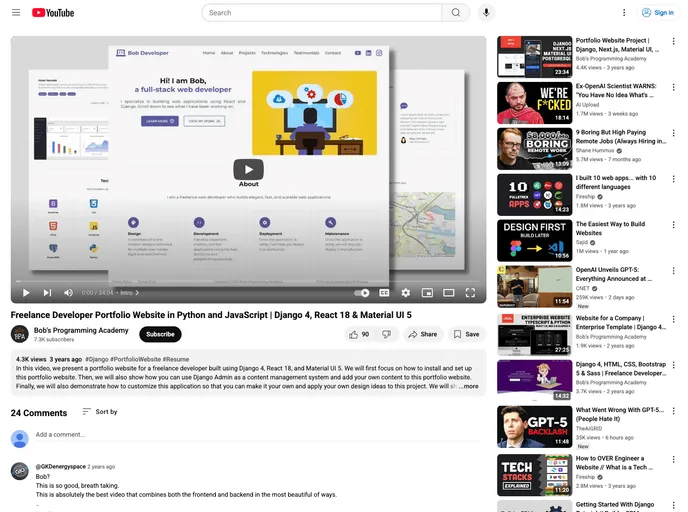Viewport: 688px width, 512px height.
Task: Open the Fireship channel under 10 web apps
Action: (585, 197)
